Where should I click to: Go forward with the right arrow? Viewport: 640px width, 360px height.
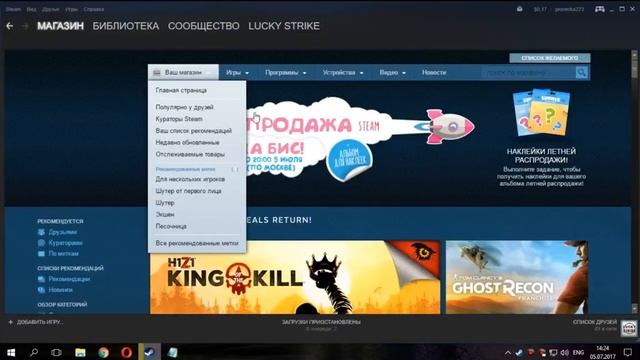click(x=25, y=26)
